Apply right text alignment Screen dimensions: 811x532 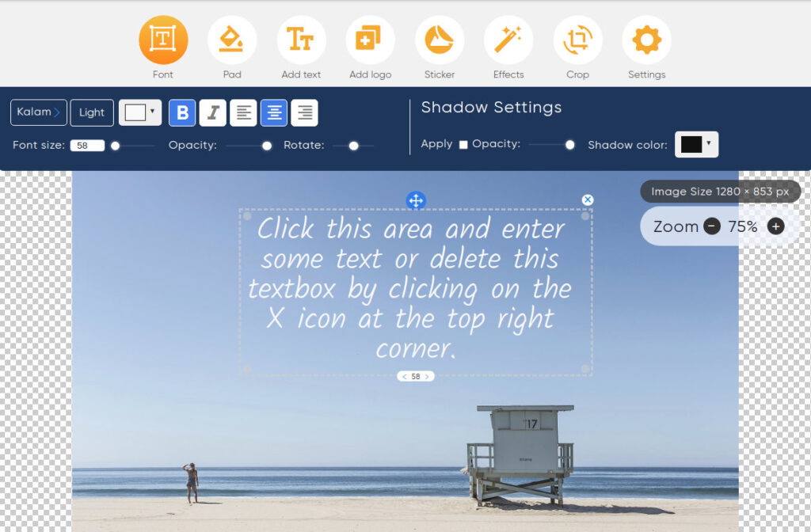(x=304, y=112)
